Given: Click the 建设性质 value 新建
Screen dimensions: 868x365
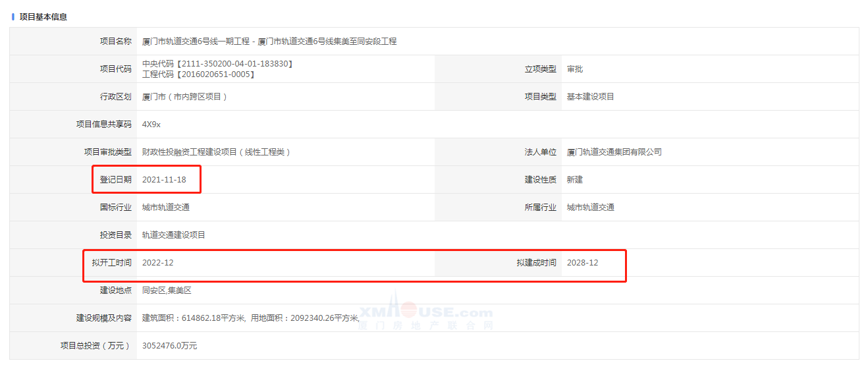Looking at the screenshot, I should (574, 180).
